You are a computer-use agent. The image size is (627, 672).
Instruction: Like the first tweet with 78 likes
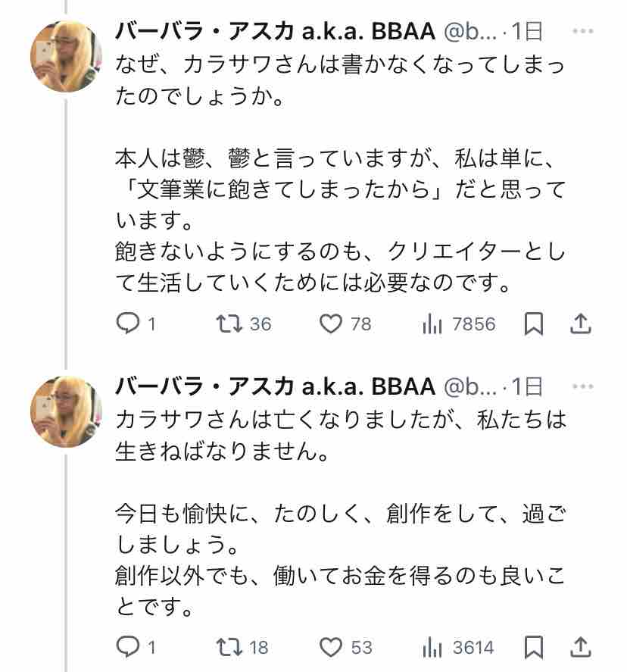pos(330,324)
